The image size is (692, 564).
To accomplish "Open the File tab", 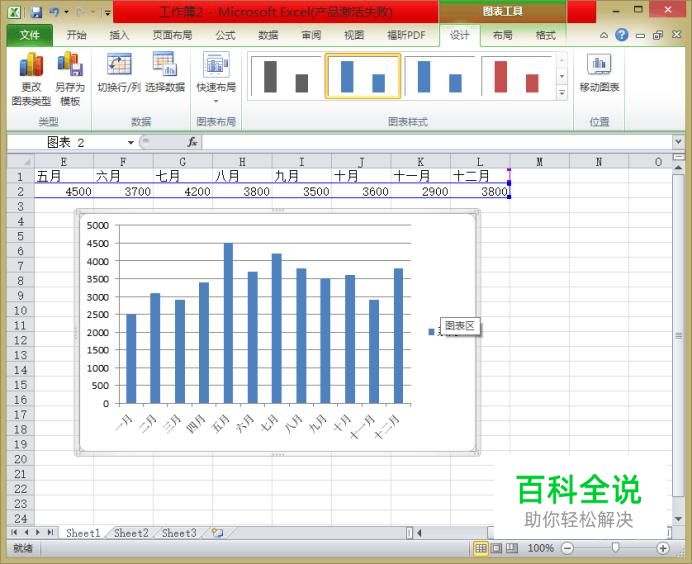I will click(30, 35).
